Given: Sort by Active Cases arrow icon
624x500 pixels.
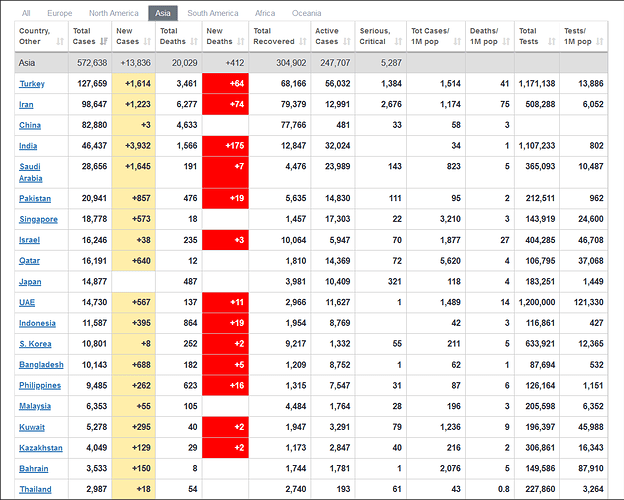Looking at the screenshot, I should coord(347,41).
